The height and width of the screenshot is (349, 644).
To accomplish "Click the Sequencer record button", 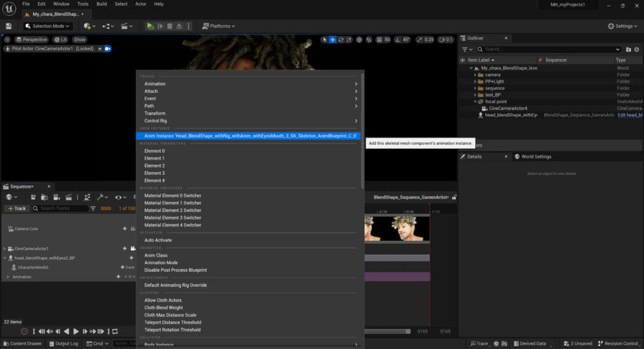I will (x=24, y=331).
